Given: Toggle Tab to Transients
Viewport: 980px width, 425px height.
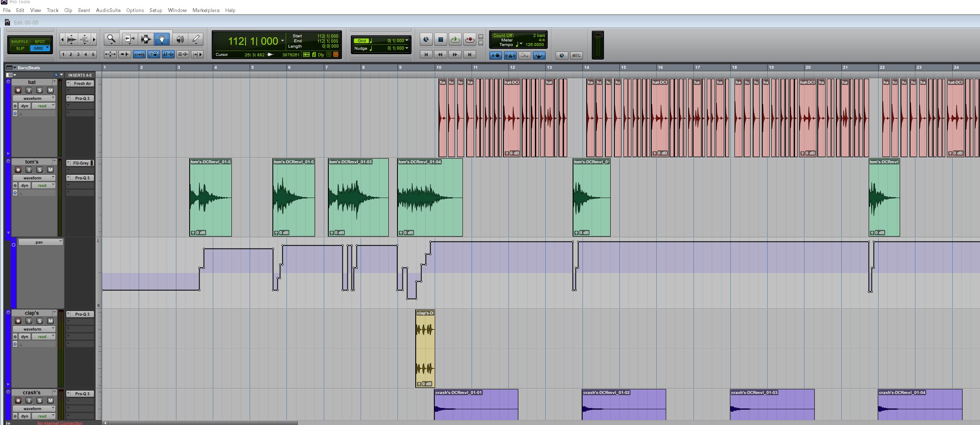Looking at the screenshot, I should click(125, 54).
